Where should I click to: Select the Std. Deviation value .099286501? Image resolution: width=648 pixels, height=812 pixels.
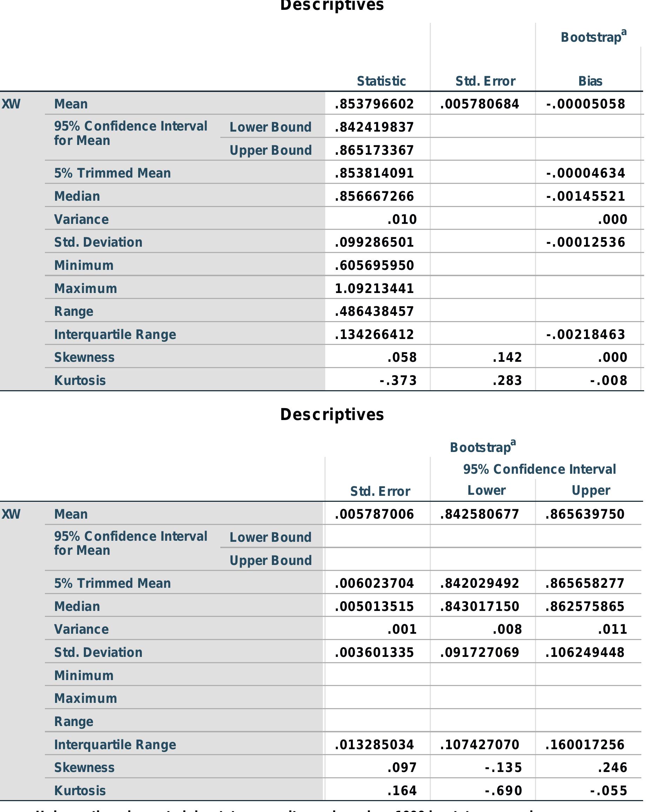click(374, 242)
